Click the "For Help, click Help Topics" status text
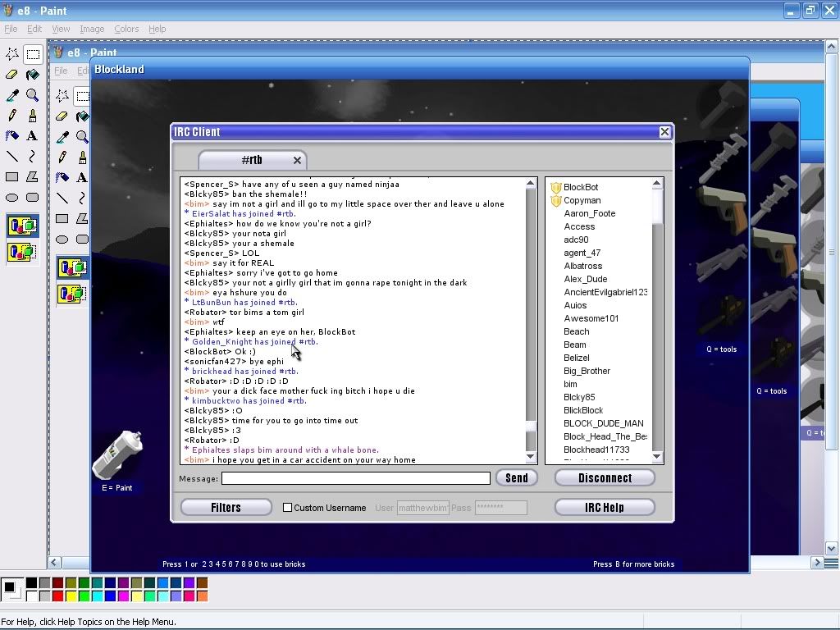Viewport: 840px width, 630px height. click(x=89, y=622)
